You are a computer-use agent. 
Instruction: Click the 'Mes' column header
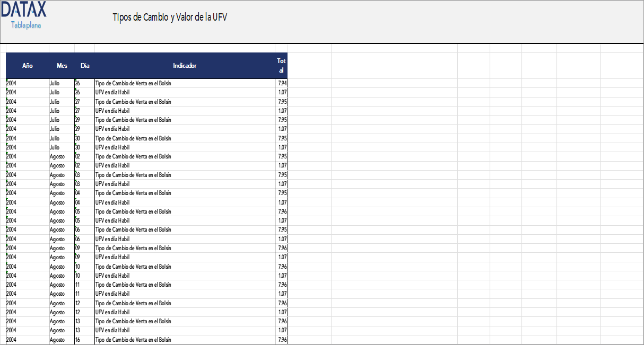click(x=62, y=66)
